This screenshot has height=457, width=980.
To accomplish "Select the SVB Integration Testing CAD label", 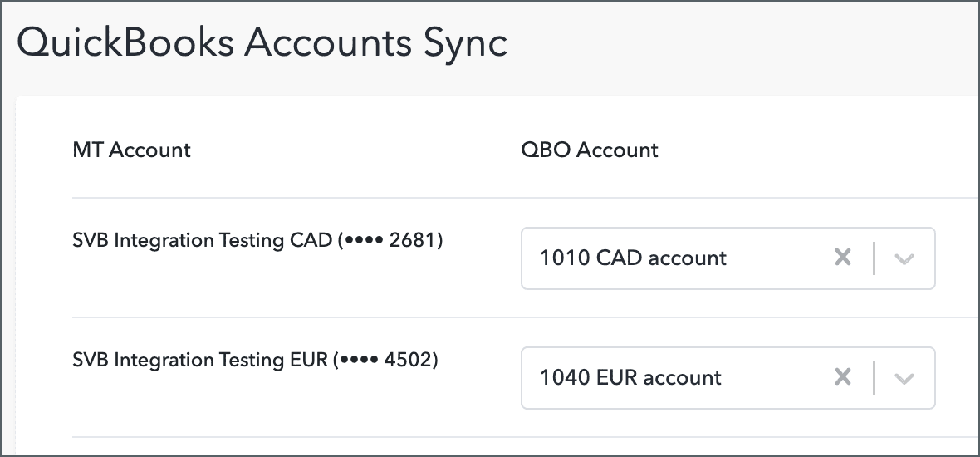I will click(x=202, y=240).
